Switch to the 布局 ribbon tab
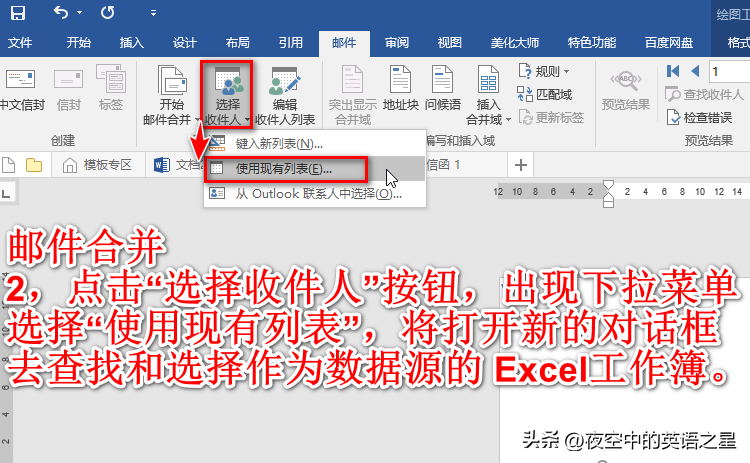 click(x=238, y=43)
